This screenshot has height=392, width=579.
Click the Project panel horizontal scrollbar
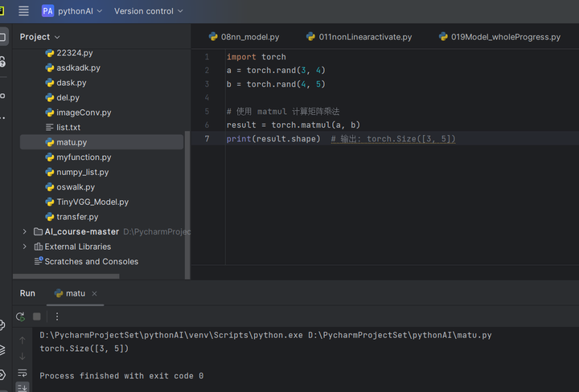tap(66, 276)
